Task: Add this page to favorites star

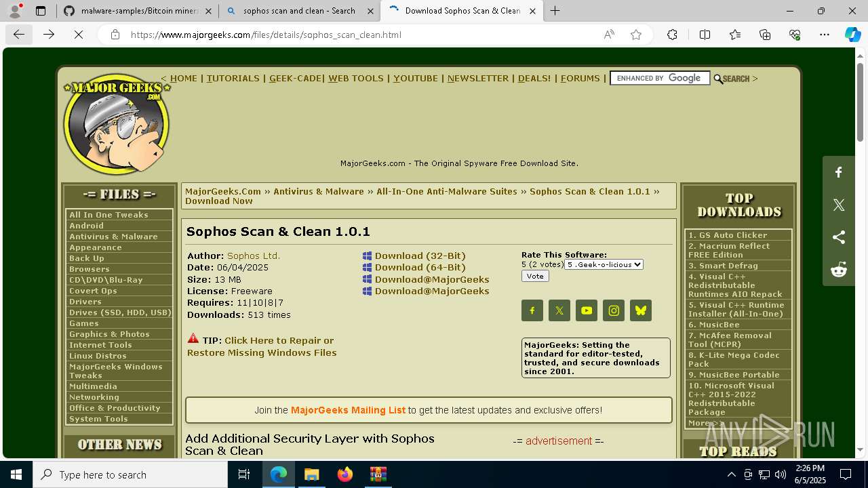Action: point(636,35)
